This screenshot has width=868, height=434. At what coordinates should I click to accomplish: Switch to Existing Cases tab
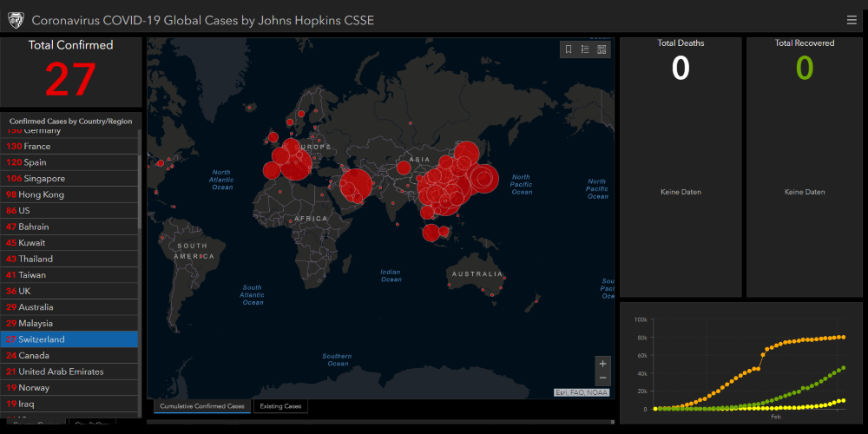[280, 406]
